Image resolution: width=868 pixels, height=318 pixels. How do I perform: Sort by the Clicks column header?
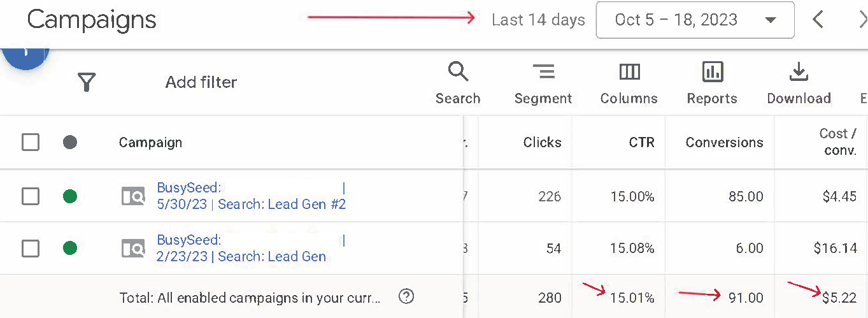tap(542, 142)
